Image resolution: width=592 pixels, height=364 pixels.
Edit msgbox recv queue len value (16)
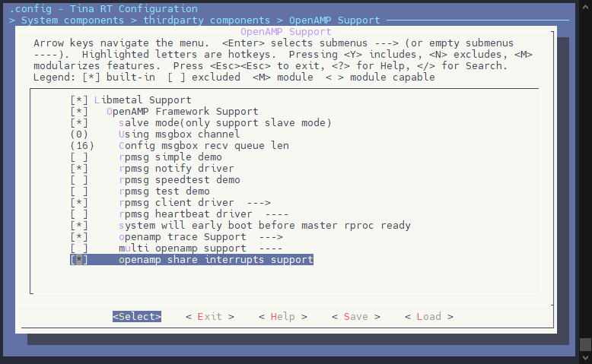(x=82, y=146)
